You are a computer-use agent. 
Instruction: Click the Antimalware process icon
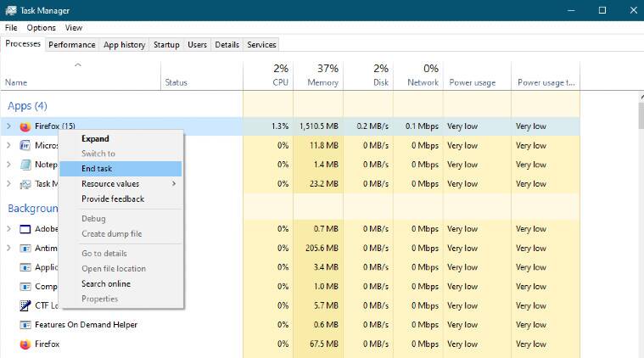[x=25, y=249]
